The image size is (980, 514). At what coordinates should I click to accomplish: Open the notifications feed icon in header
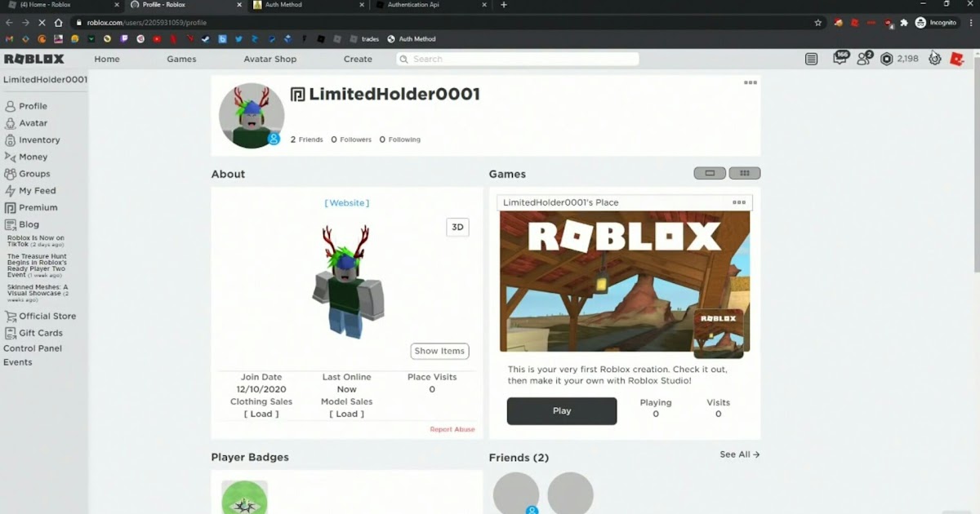pos(811,59)
